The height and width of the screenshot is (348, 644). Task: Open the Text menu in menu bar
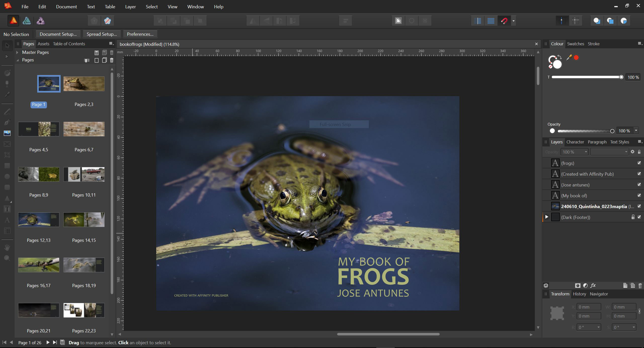click(x=90, y=7)
